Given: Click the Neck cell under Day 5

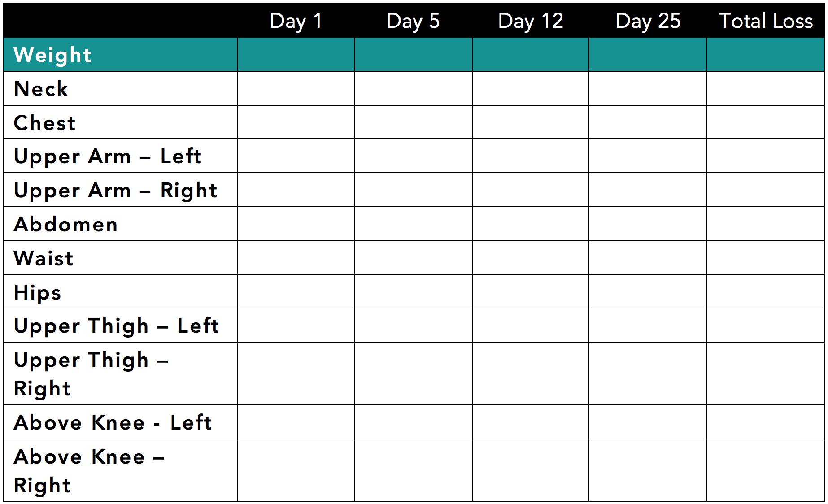Looking at the screenshot, I should pyautogui.click(x=413, y=89).
